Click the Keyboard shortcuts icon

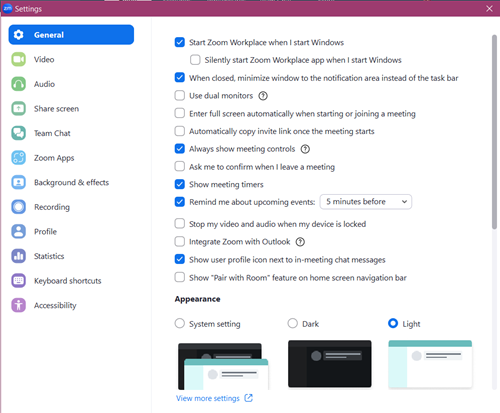(x=19, y=281)
